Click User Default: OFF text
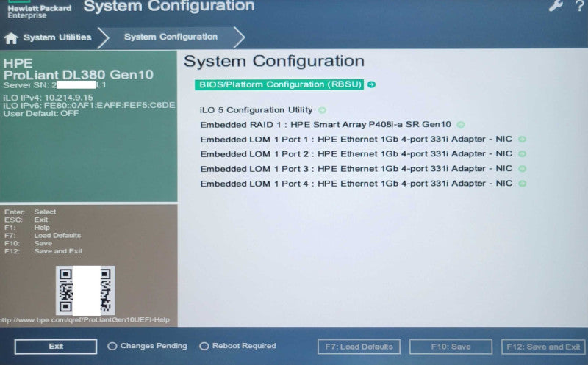Screen dimensions: 588x365 point(41,113)
